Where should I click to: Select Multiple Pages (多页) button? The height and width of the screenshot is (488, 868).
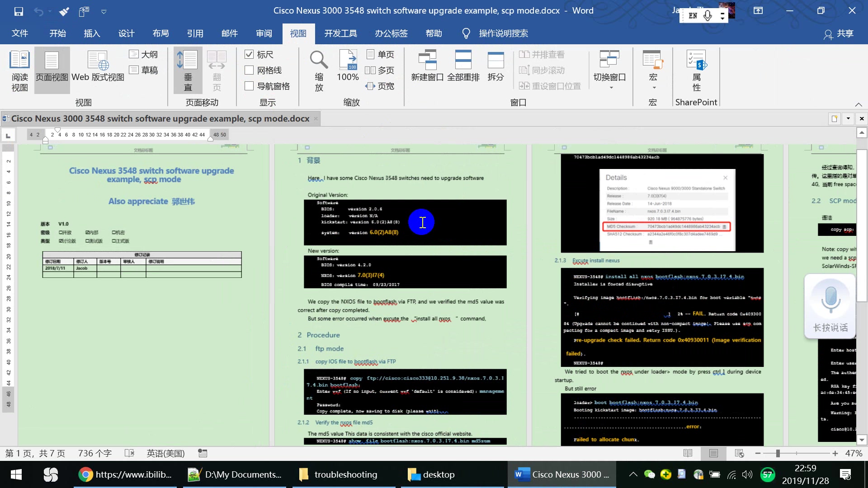(x=380, y=70)
